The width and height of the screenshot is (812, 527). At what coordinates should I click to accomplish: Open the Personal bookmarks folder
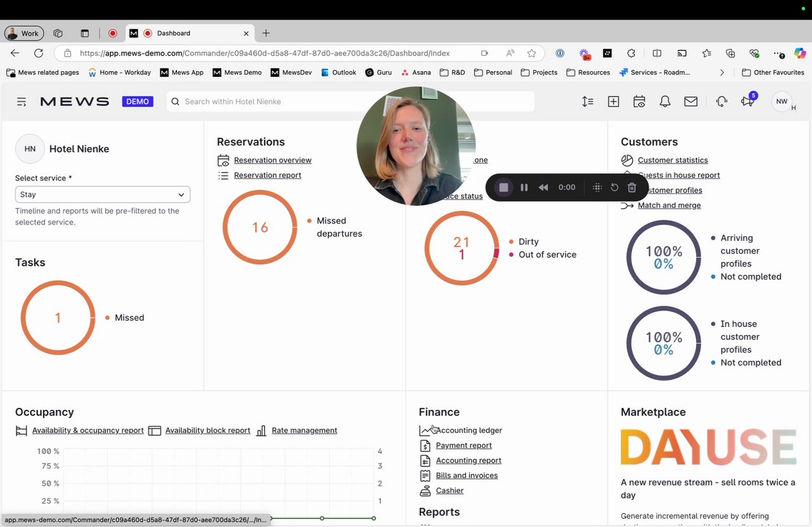coord(493,72)
